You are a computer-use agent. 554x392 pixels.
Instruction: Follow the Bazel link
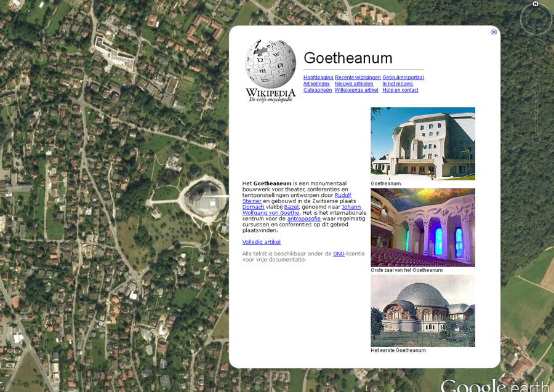(x=291, y=207)
